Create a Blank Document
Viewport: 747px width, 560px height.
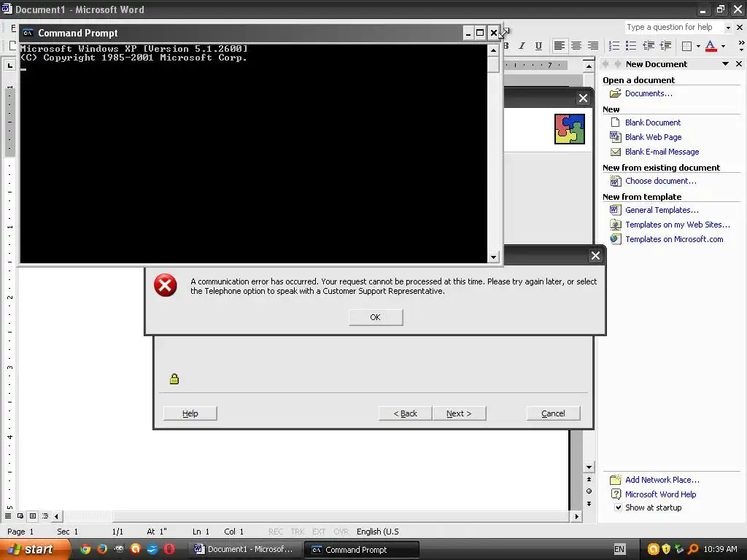tap(653, 122)
